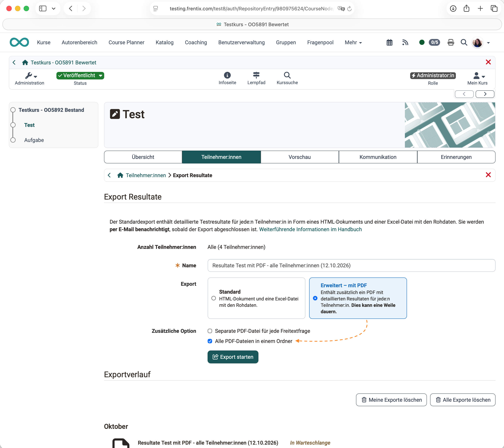
Task: Expand the Mehr navigation menu
Action: [x=353, y=43]
